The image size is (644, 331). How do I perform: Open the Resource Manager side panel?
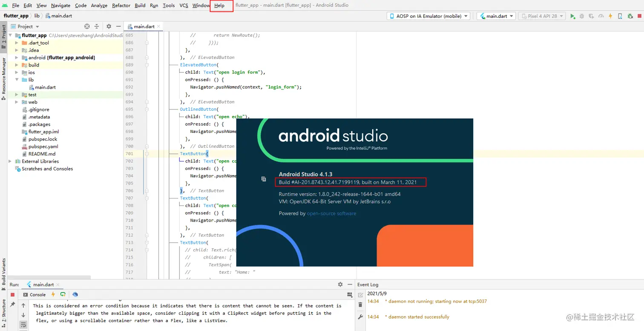(4, 79)
